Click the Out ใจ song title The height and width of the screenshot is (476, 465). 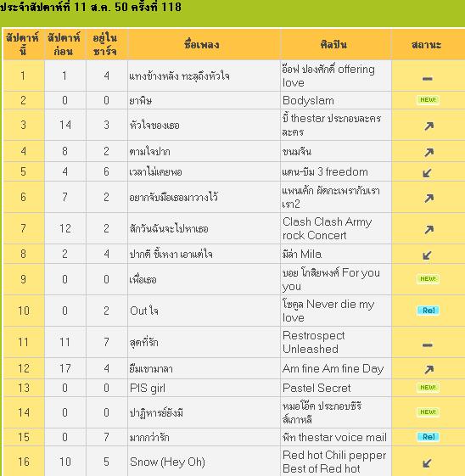click(144, 311)
